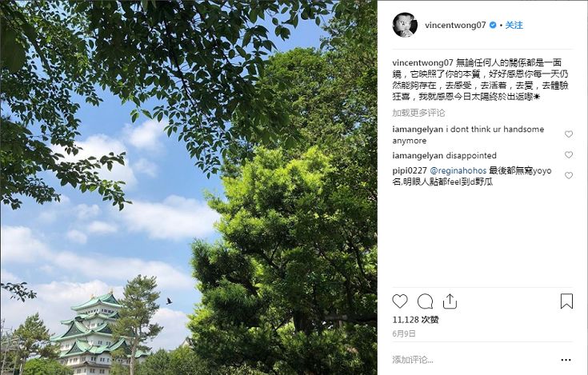Open more options with the three-dot icon

tap(566, 360)
